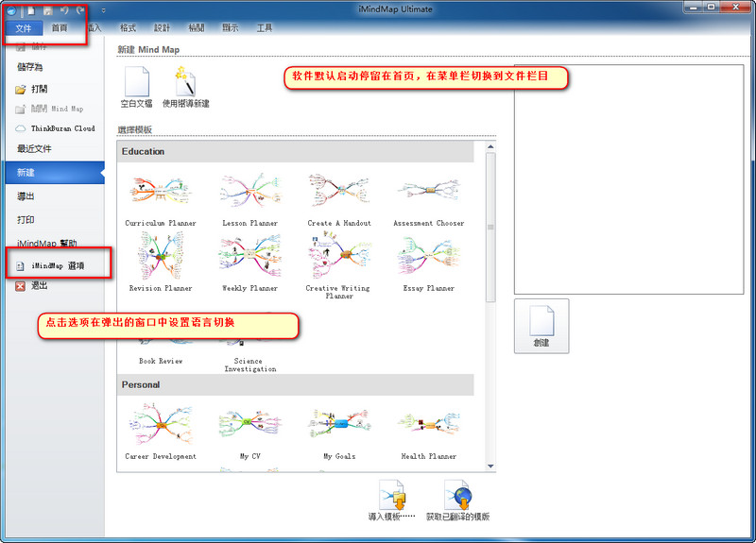The height and width of the screenshot is (543, 756).
Task: Click the 導入模板 import template icon
Action: [392, 495]
